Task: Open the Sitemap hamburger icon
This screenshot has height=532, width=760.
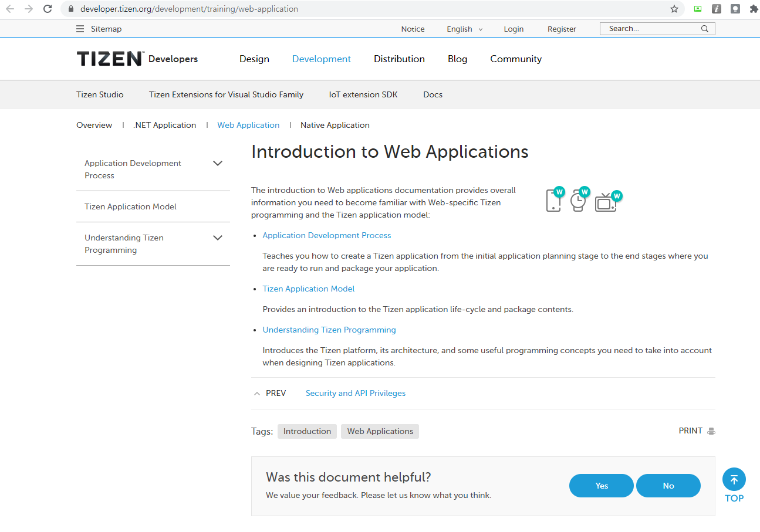Action: [80, 29]
